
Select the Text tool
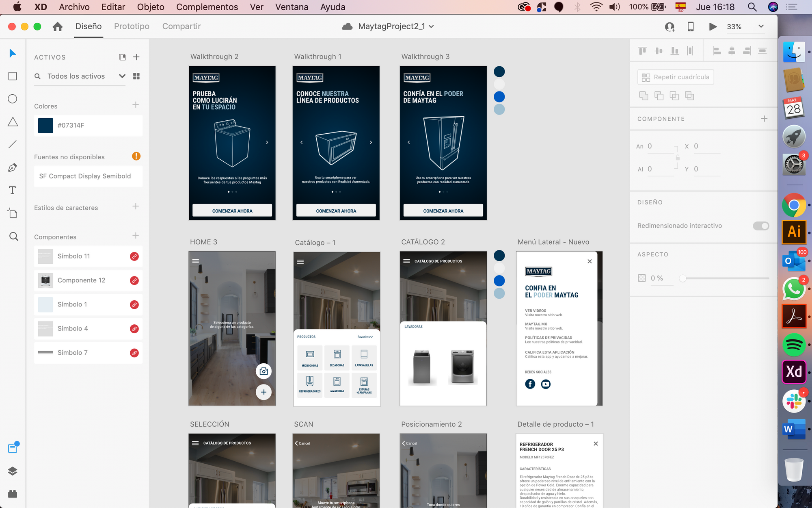[13, 190]
